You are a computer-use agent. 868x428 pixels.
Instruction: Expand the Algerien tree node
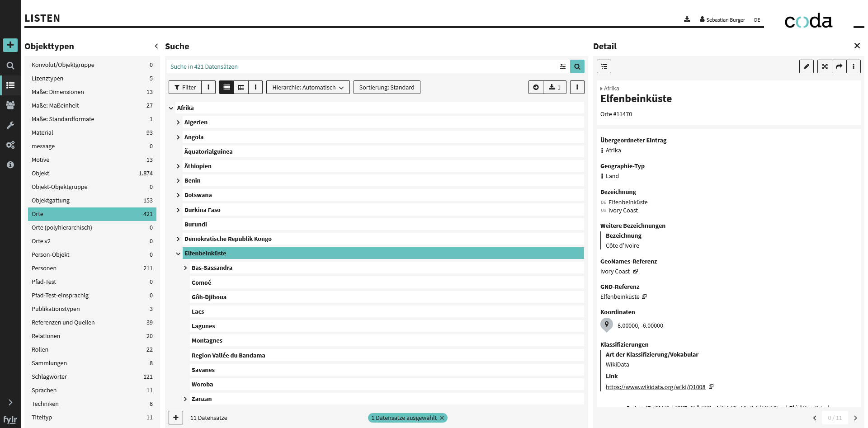[x=178, y=122]
